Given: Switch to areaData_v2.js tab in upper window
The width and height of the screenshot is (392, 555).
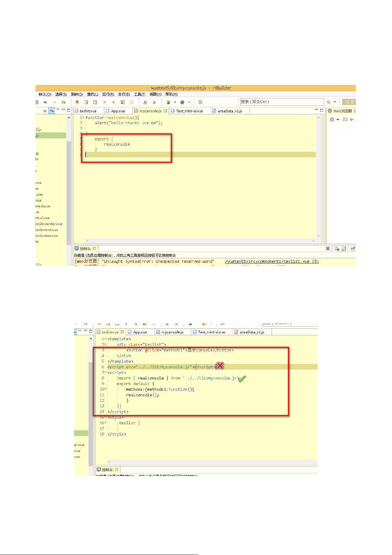Looking at the screenshot, I should 230,111.
